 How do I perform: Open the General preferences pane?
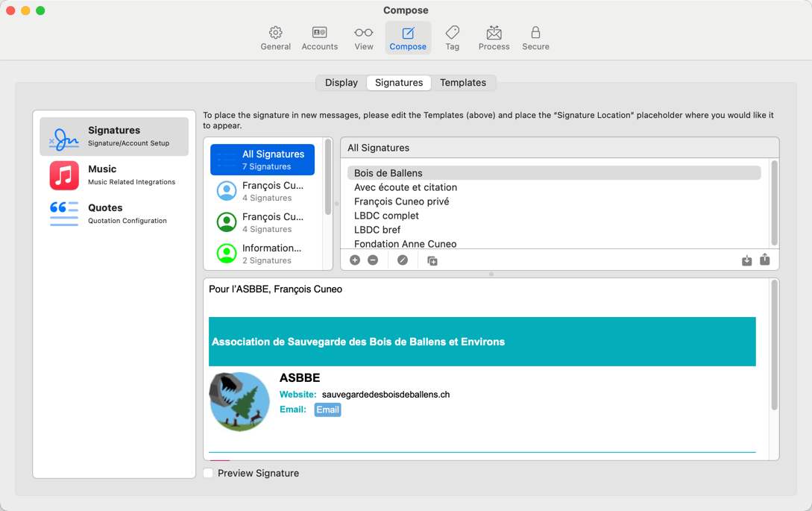point(275,38)
